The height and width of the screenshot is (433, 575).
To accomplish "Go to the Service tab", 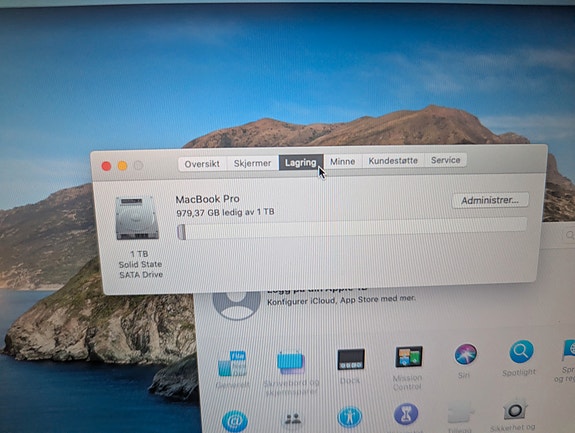I will (x=446, y=160).
